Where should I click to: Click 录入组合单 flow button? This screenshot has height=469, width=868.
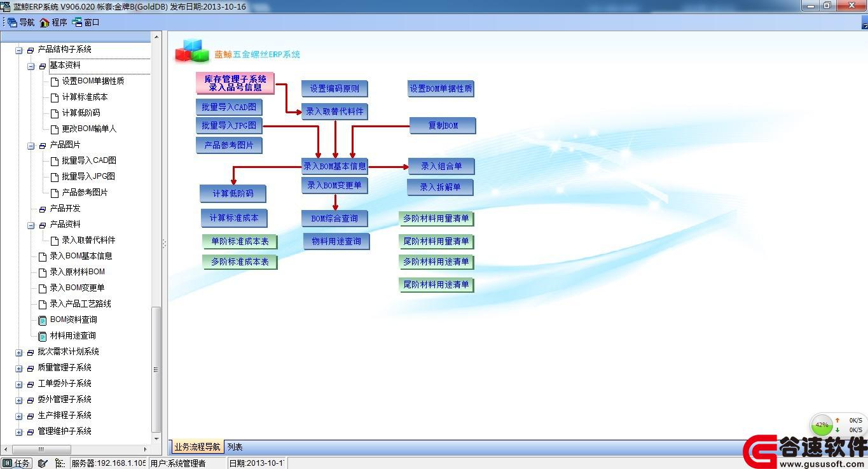[x=441, y=166]
